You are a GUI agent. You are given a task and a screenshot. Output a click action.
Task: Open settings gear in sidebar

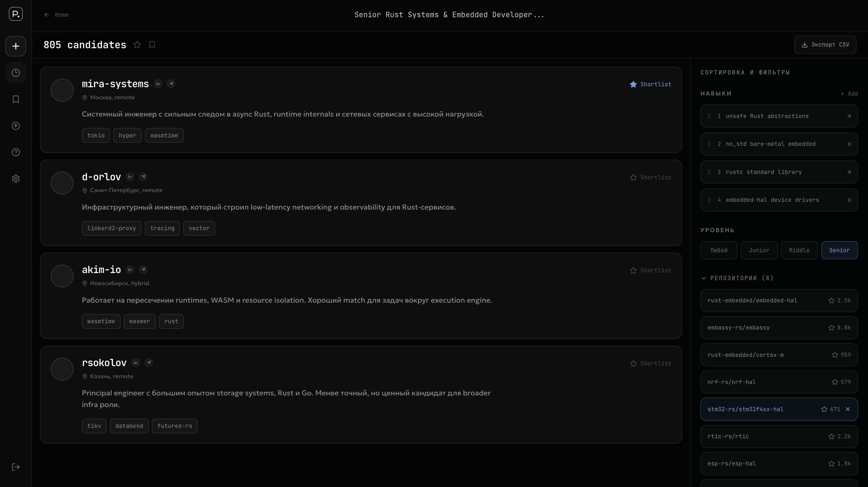(15, 179)
